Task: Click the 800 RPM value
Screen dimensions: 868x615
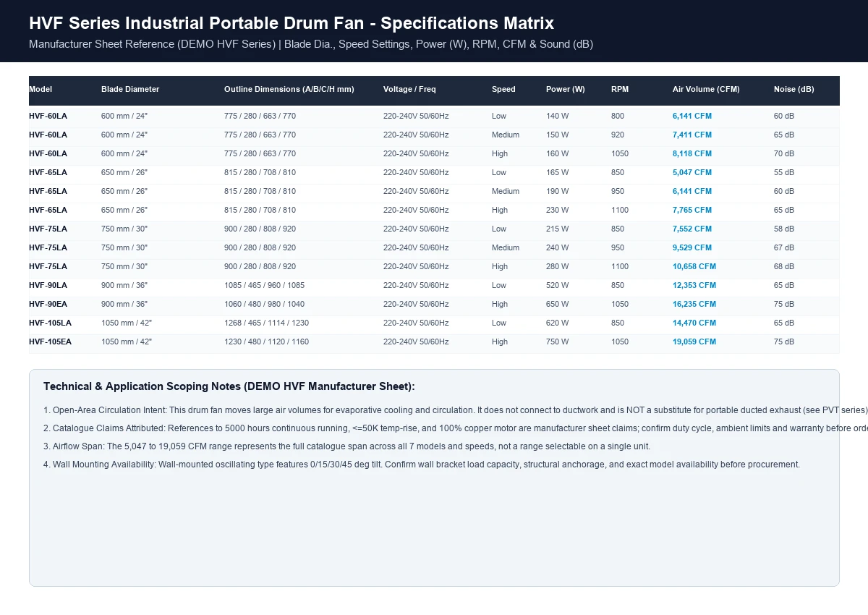Action: (x=618, y=116)
